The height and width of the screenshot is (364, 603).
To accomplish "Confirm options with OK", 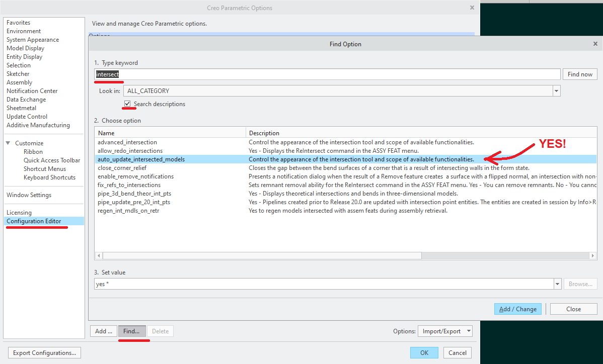I will click(424, 352).
